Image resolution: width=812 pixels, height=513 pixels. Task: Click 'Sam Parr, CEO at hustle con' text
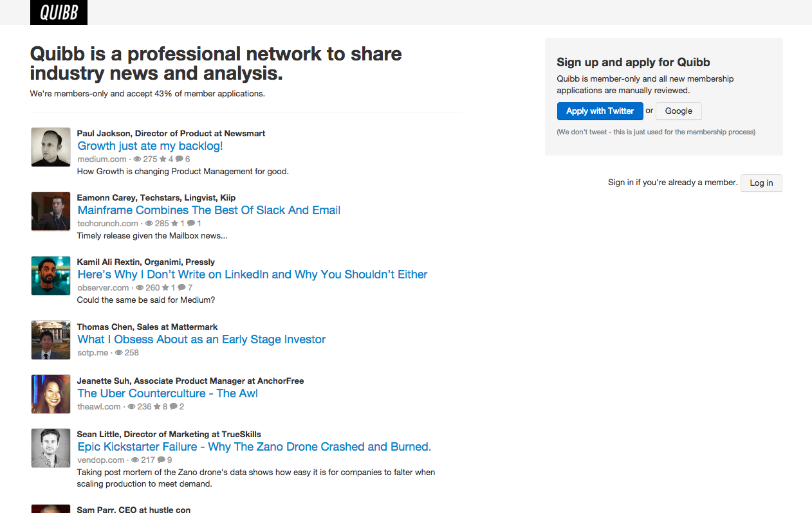click(x=134, y=509)
